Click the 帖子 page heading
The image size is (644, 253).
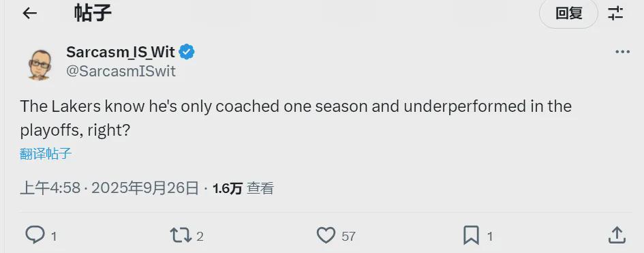click(93, 13)
